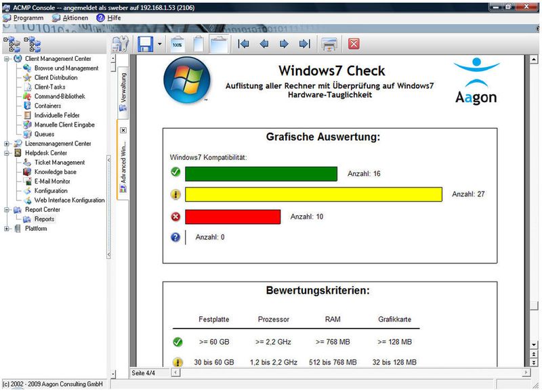Image resolution: width=542 pixels, height=392 pixels.
Task: Open Konfiguration under Helpdesk Center
Action: [x=51, y=191]
